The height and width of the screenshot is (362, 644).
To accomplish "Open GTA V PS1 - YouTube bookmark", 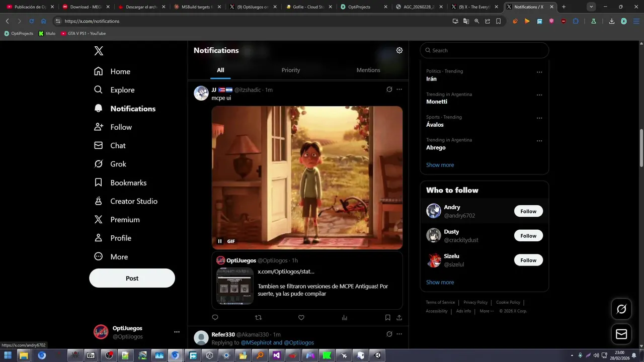I will click(x=83, y=33).
